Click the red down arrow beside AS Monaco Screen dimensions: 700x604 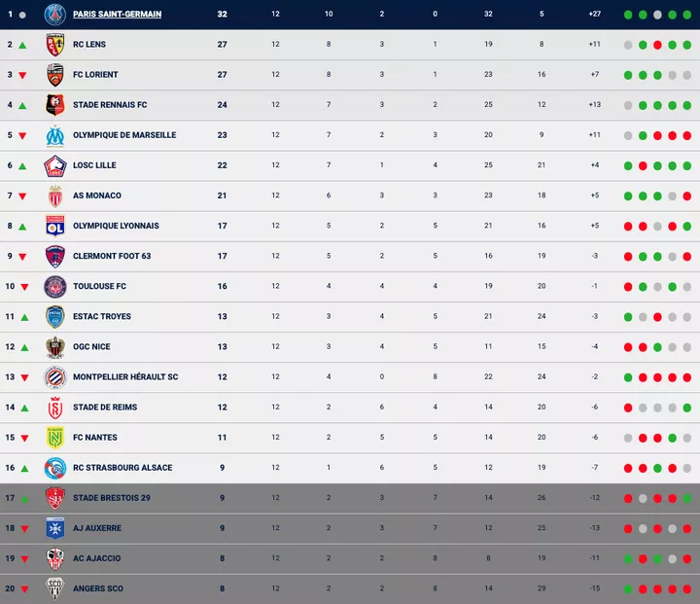coord(22,195)
